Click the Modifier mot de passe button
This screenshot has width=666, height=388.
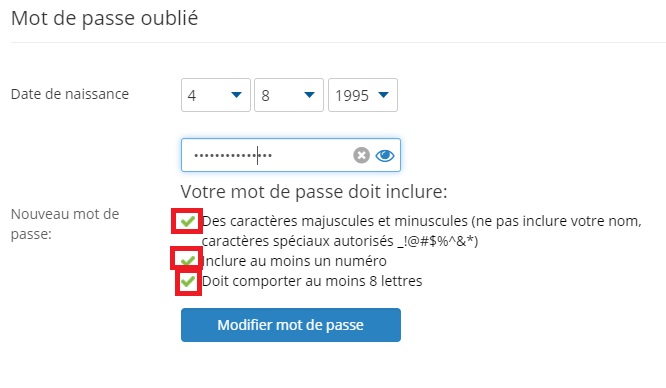(291, 325)
